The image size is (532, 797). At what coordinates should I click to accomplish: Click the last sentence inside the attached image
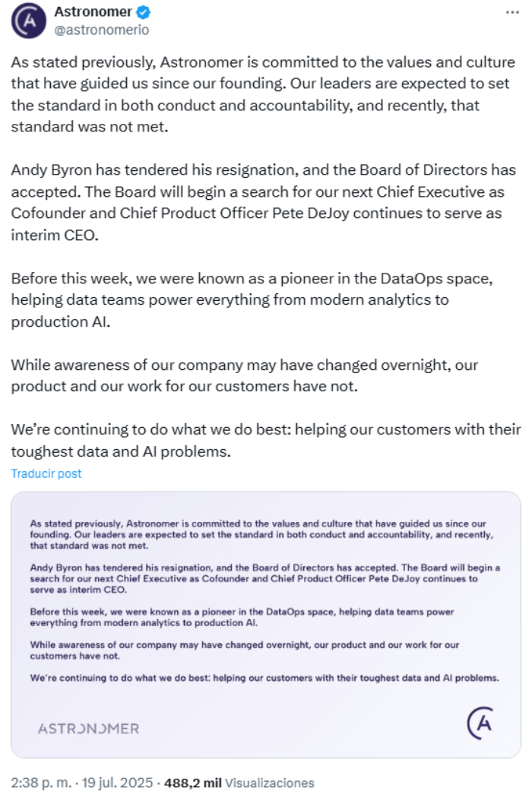pos(264,677)
